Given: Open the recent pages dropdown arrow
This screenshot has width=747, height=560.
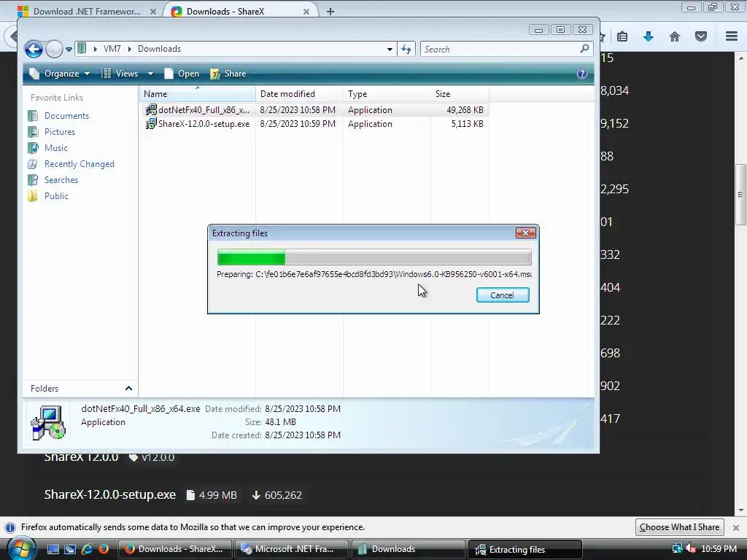Looking at the screenshot, I should pyautogui.click(x=69, y=49).
